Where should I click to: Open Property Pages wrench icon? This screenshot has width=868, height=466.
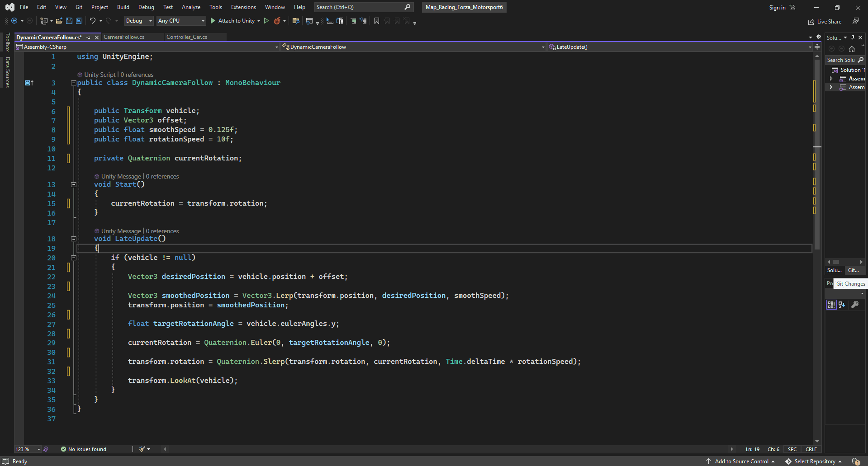pyautogui.click(x=855, y=305)
